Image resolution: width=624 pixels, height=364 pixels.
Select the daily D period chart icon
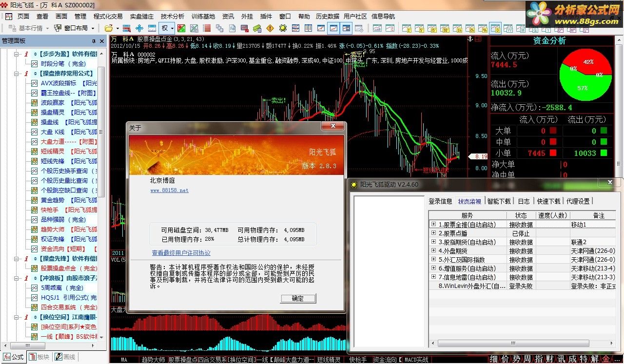click(x=495, y=28)
